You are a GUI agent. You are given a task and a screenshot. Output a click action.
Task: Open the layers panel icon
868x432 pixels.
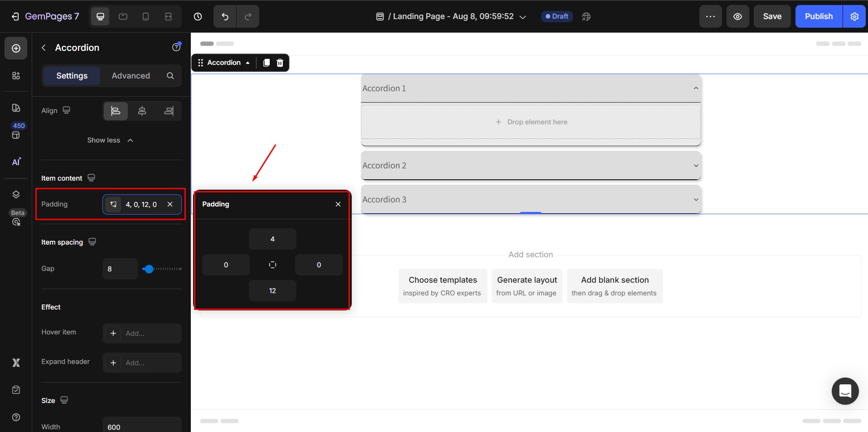(x=16, y=194)
